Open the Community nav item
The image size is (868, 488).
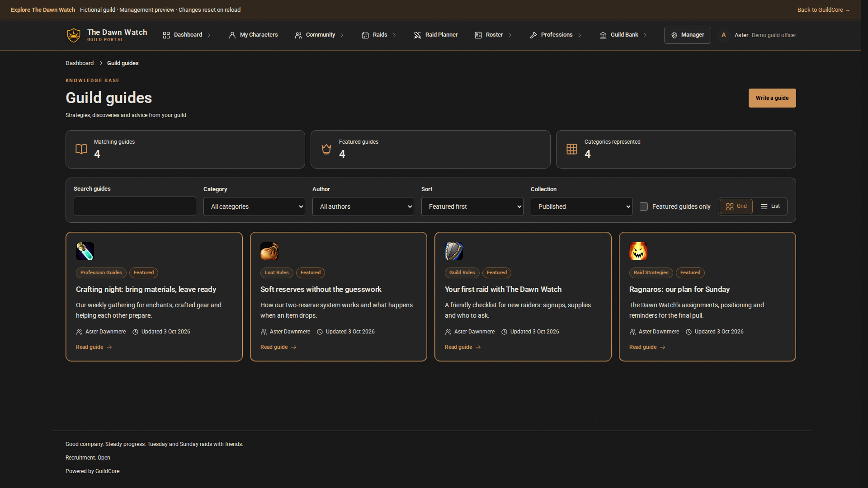(x=315, y=35)
